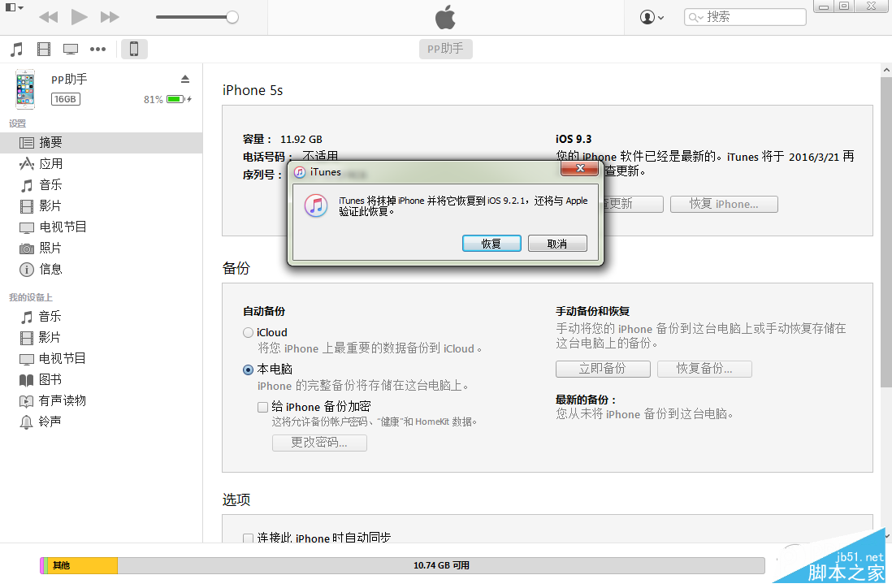Click the book icon beside 图书

click(26, 380)
